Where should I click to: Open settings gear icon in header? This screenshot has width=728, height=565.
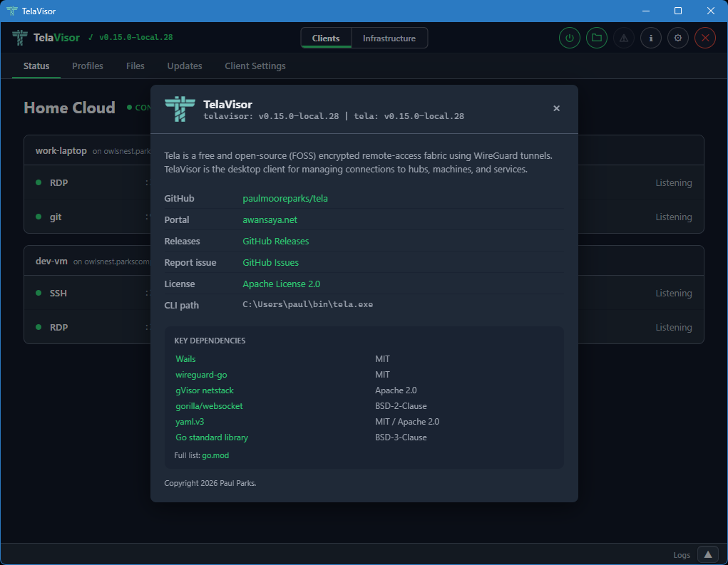tap(678, 38)
